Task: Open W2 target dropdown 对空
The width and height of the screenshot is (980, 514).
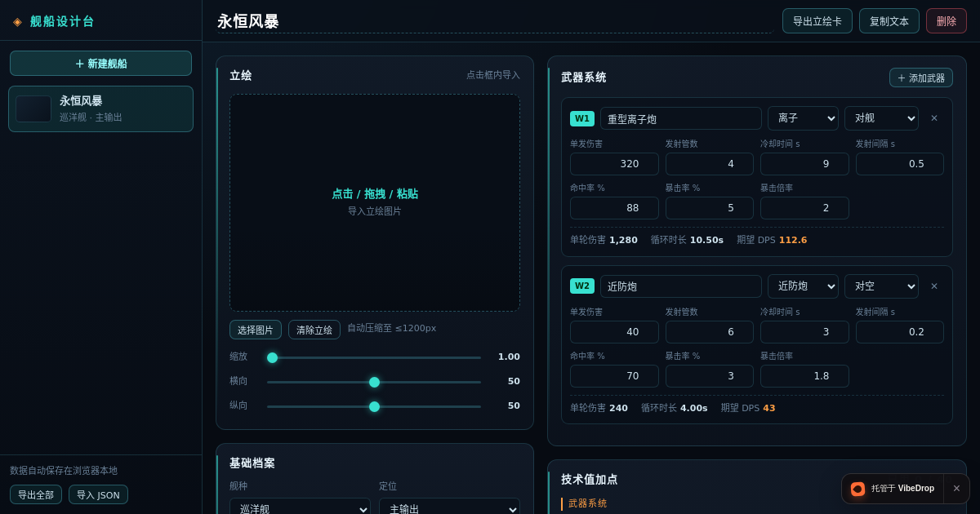Action: [x=881, y=286]
